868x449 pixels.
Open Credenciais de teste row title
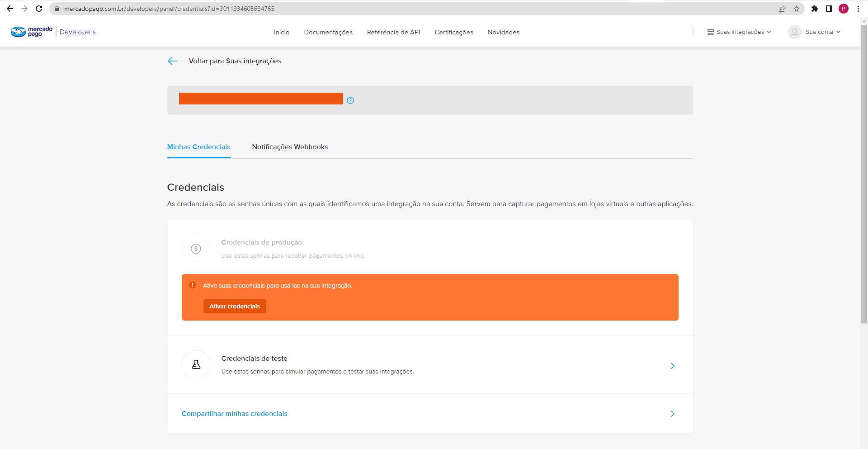(x=255, y=359)
